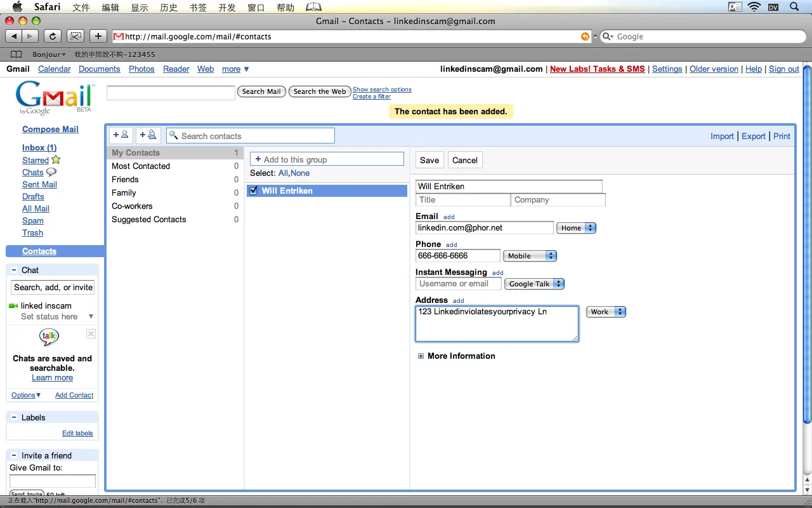The width and height of the screenshot is (812, 508).
Task: Open the address type Work dropdown
Action: pyautogui.click(x=606, y=312)
